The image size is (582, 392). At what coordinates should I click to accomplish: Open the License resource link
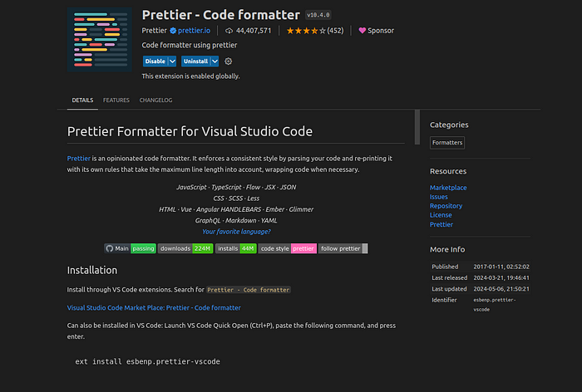pos(441,215)
